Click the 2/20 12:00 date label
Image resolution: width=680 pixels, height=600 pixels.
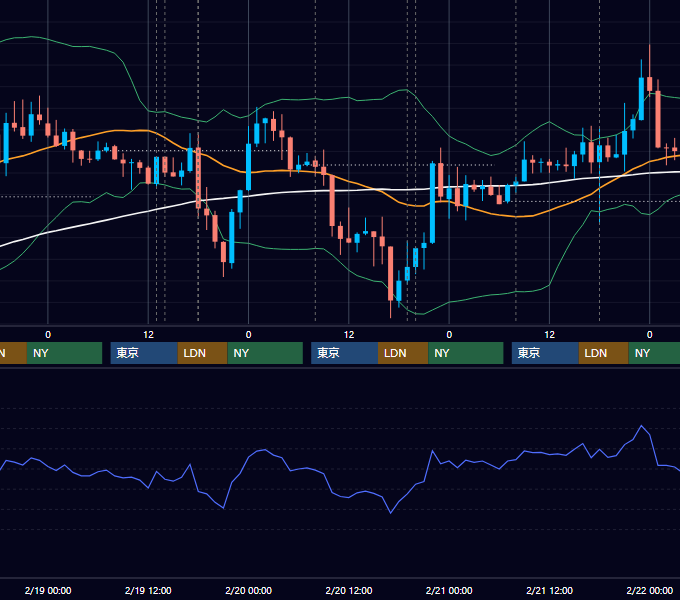pos(349,590)
